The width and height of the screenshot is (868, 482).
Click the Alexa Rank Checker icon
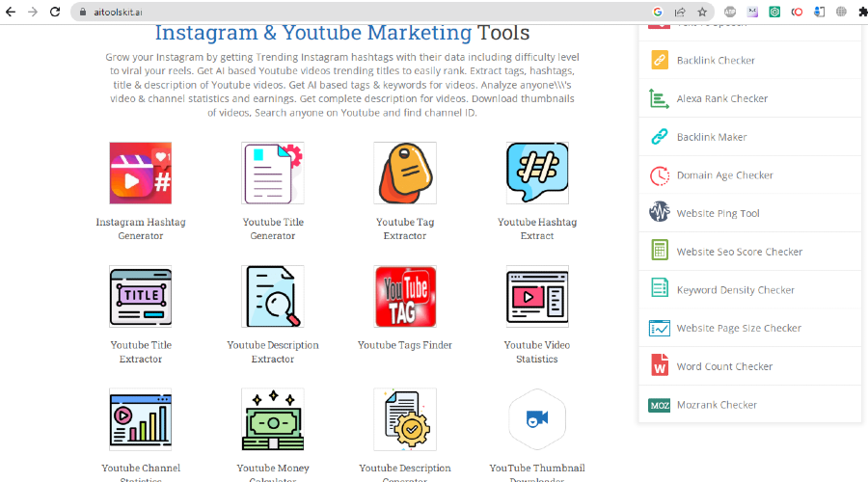(660, 98)
